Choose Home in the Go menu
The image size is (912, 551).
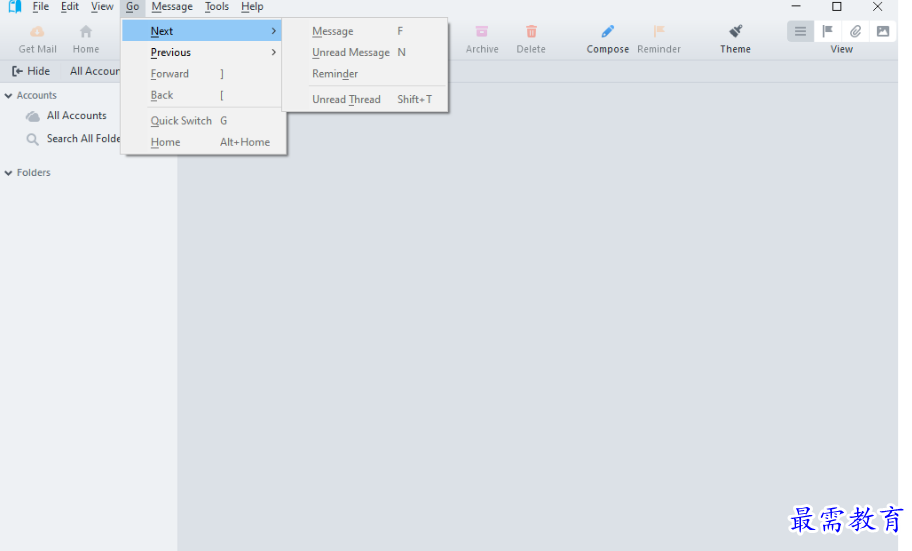pos(204,142)
